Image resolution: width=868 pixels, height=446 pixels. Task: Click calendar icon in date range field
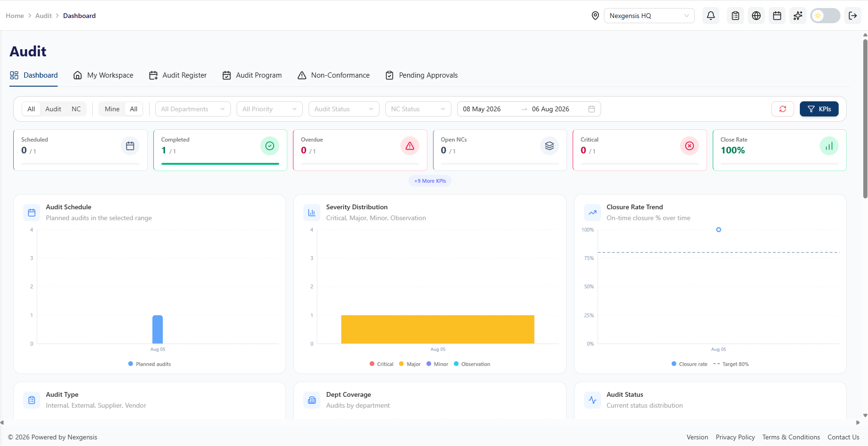592,109
